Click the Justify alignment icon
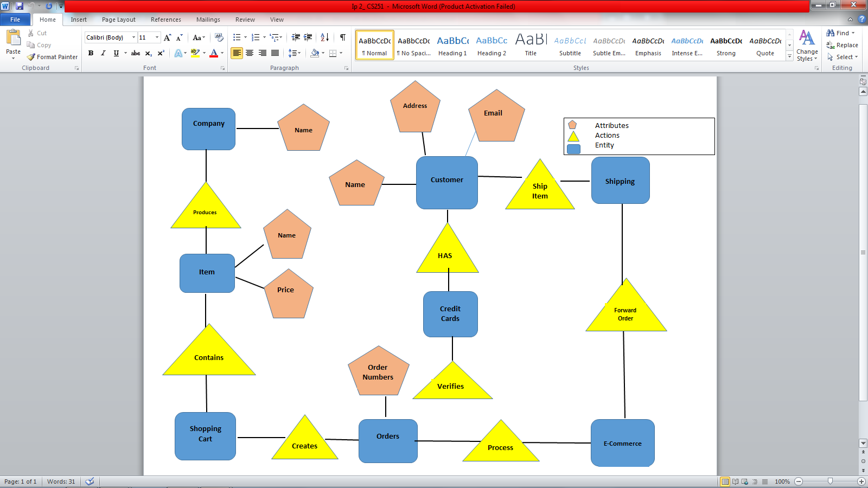Viewport: 868px width, 488px height. click(x=275, y=53)
